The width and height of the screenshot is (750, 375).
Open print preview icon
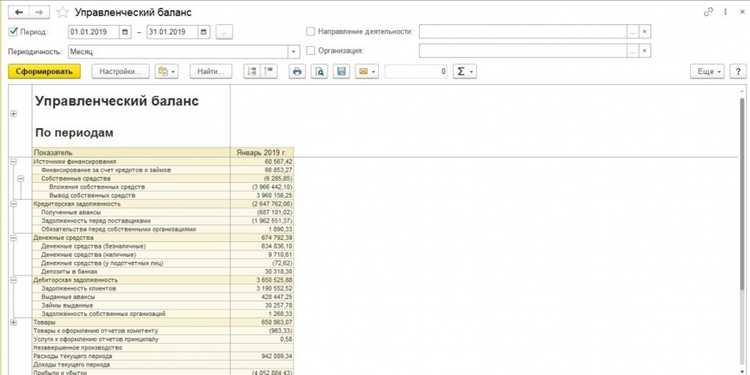coord(320,71)
